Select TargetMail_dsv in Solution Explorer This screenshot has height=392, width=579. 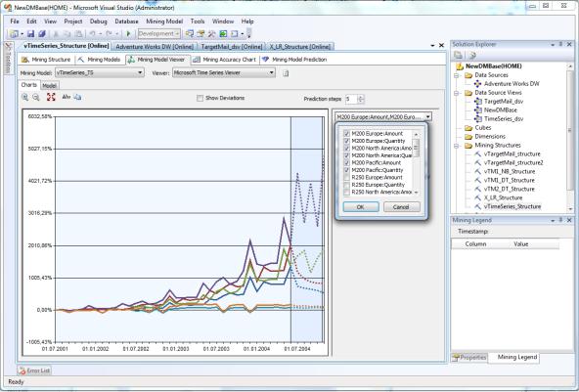pos(504,101)
